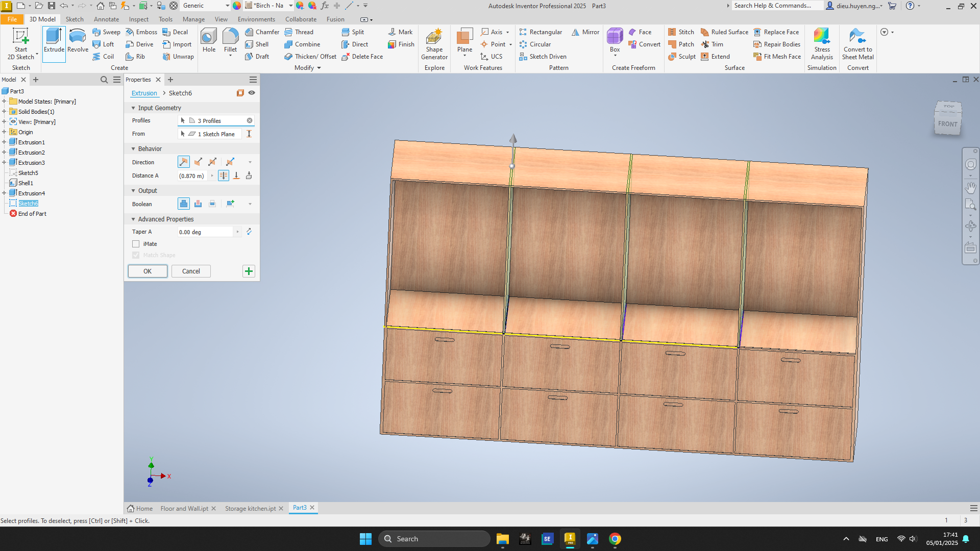Choose the Loft tool
This screenshot has height=551, width=980.
coord(103,44)
